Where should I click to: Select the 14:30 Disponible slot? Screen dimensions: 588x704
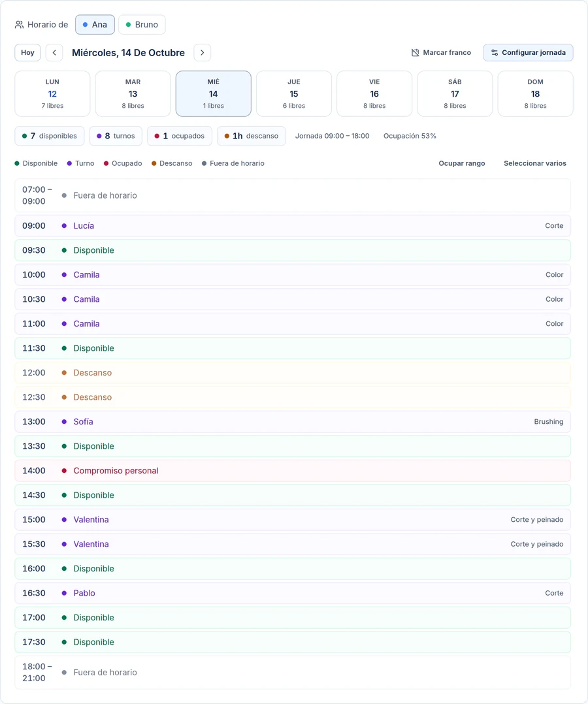(x=293, y=495)
